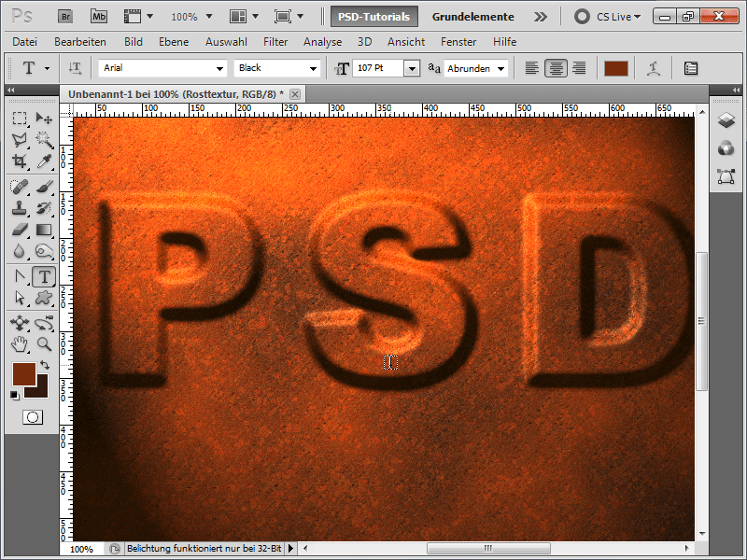Select the History Brush tool
This screenshot has height=560, width=747.
pos(44,208)
